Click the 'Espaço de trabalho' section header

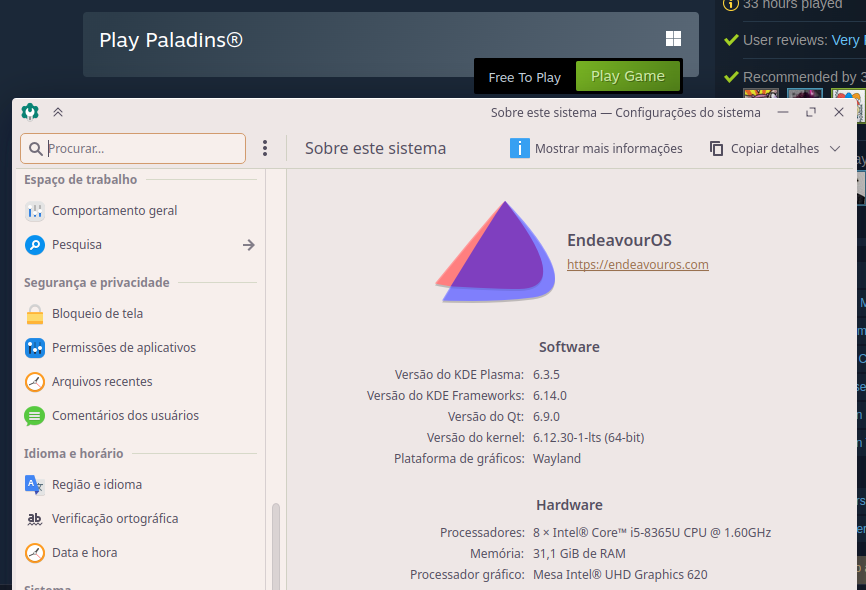81,180
